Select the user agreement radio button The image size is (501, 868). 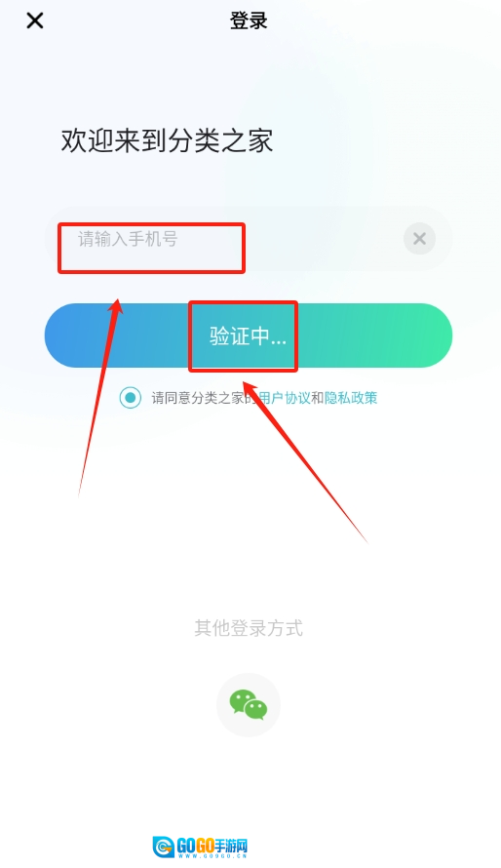[131, 398]
